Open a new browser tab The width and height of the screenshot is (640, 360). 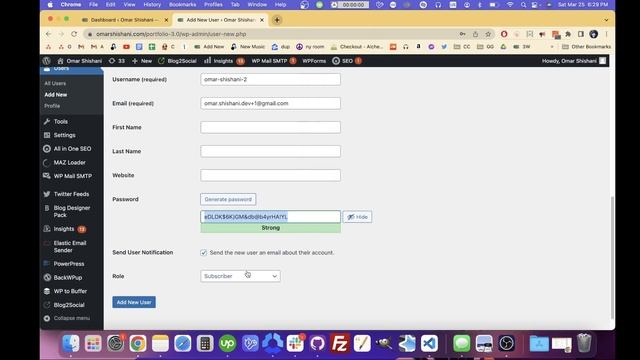pyautogui.click(x=277, y=20)
